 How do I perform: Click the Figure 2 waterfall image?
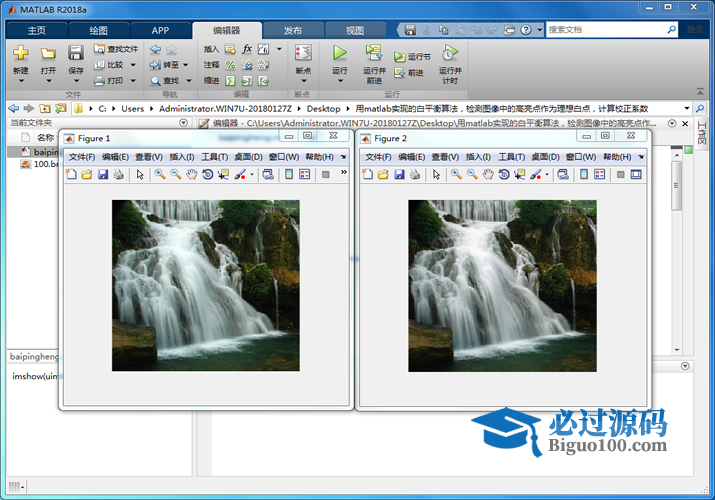[502, 286]
